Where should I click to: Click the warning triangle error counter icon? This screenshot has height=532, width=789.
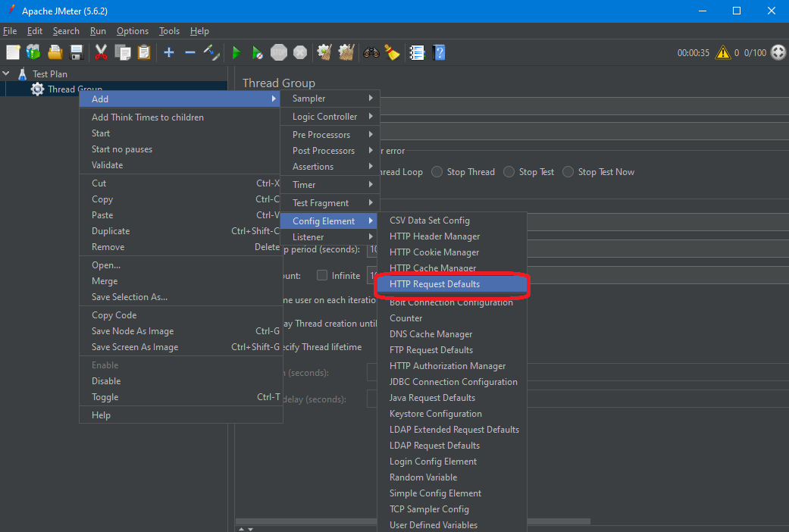point(723,52)
